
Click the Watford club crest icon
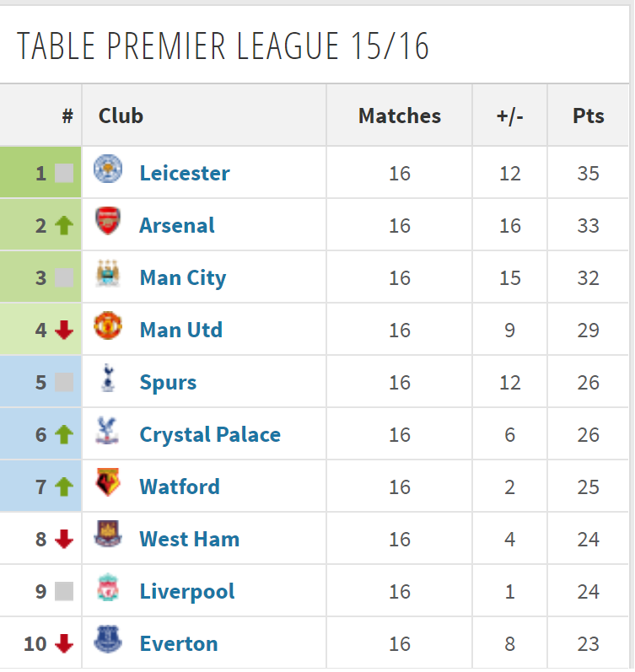tap(108, 482)
